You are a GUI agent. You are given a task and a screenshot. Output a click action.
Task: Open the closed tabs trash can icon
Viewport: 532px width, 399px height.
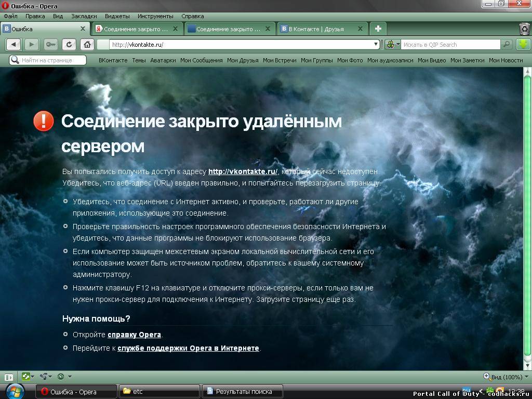click(x=525, y=29)
